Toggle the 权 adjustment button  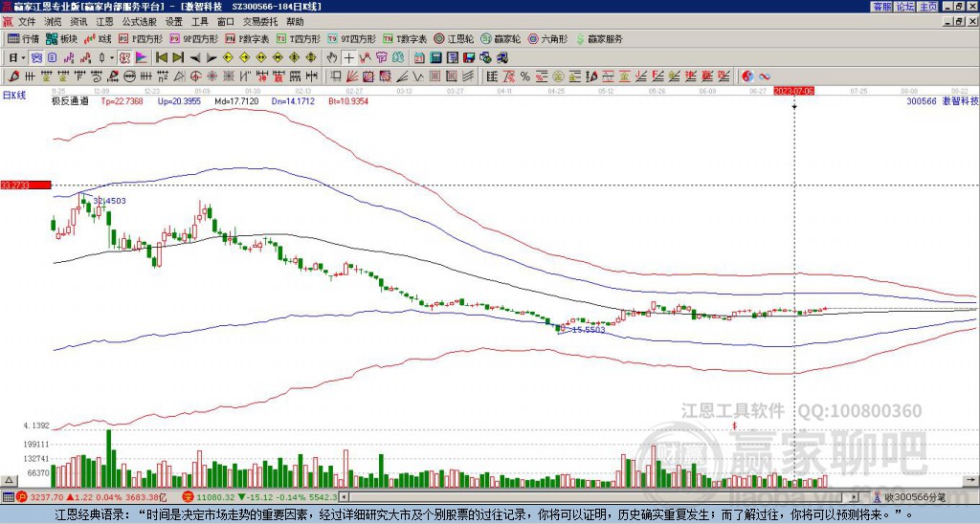[x=124, y=58]
